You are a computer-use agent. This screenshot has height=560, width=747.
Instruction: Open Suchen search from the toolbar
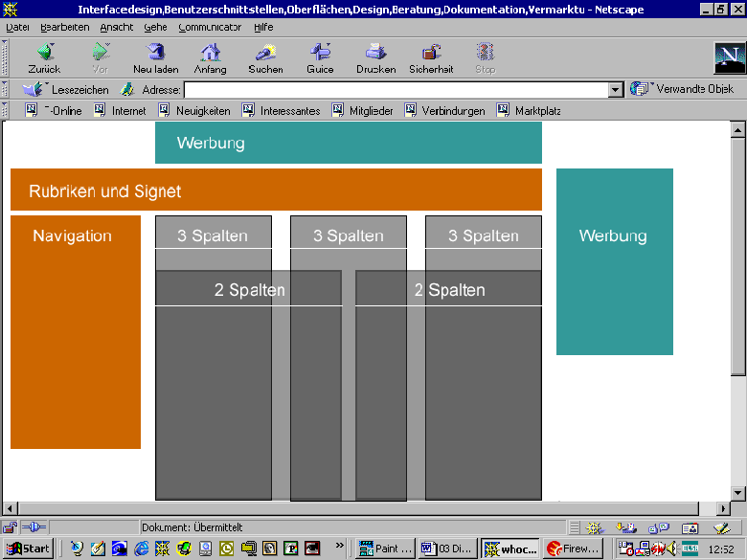click(x=265, y=53)
